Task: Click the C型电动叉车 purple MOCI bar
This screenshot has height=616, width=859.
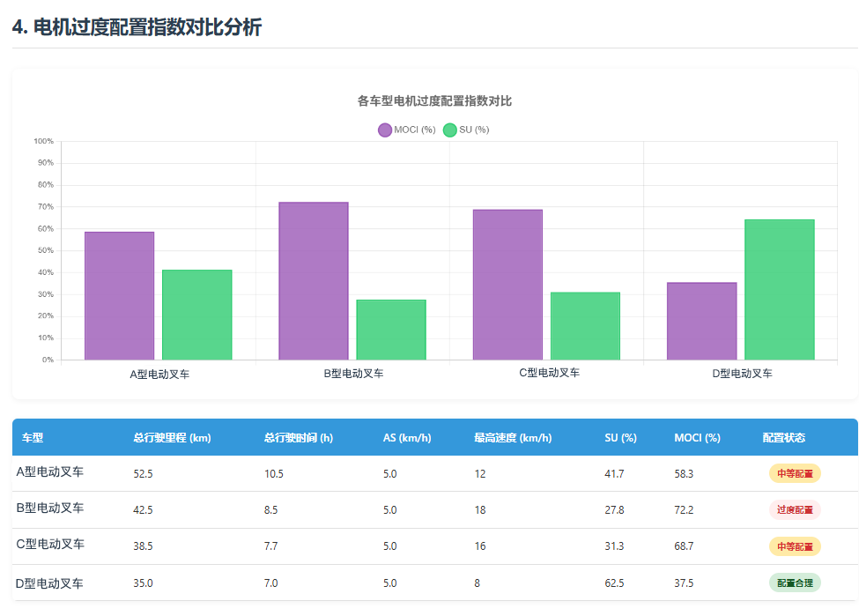Action: (x=507, y=285)
